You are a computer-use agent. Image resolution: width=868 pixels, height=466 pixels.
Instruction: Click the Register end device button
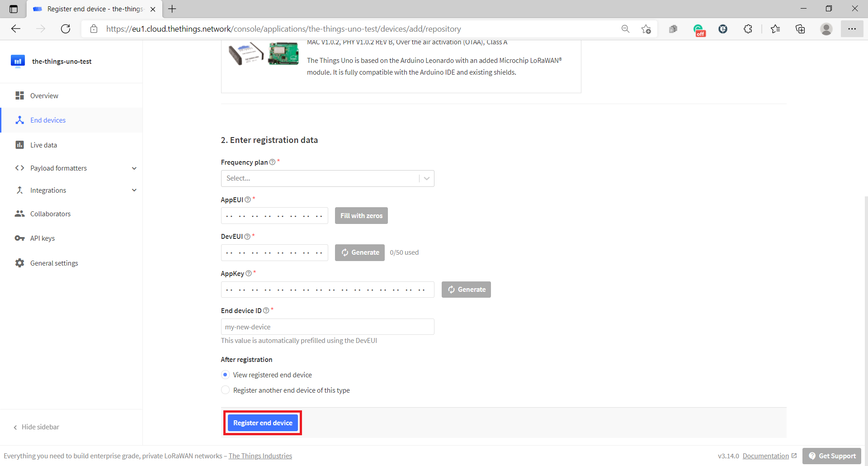[262, 423]
